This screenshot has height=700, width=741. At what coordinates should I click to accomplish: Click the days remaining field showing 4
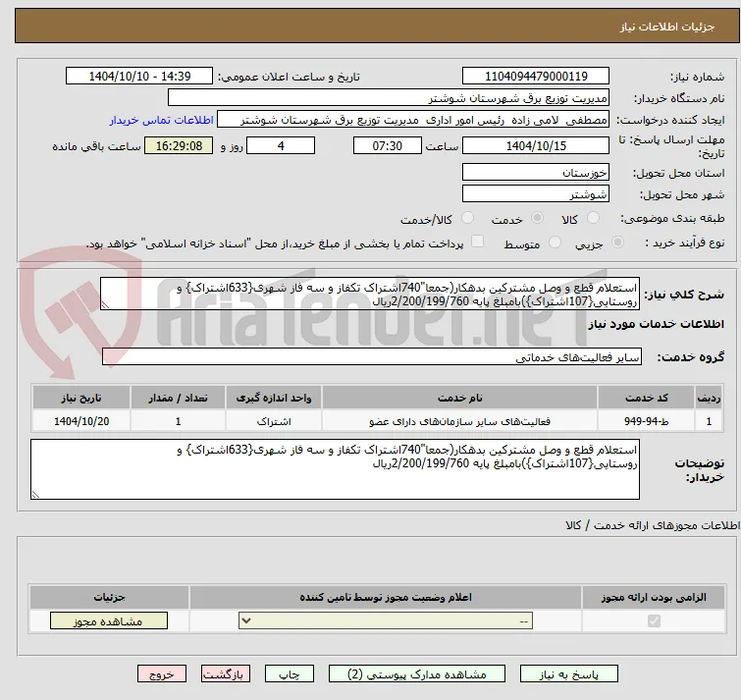click(x=281, y=145)
